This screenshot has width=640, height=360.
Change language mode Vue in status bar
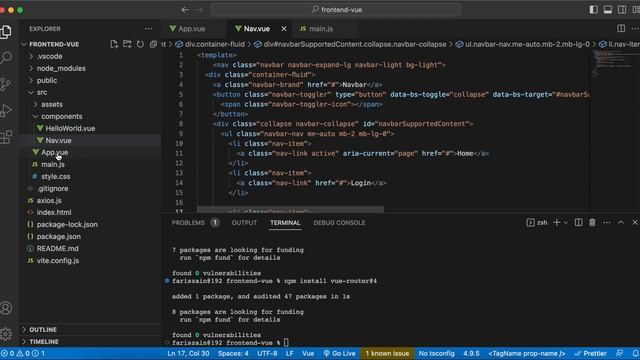point(308,353)
